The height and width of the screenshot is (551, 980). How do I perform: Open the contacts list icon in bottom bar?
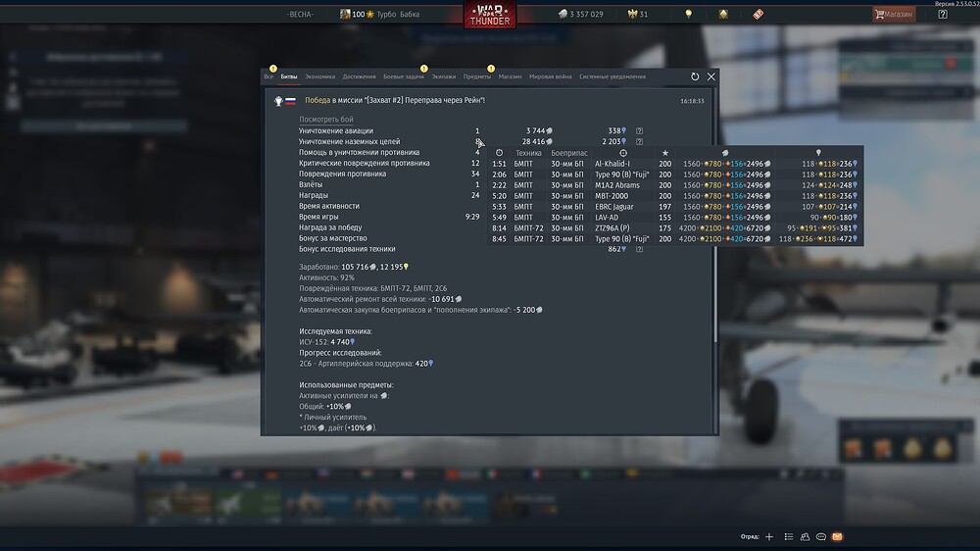coord(805,537)
